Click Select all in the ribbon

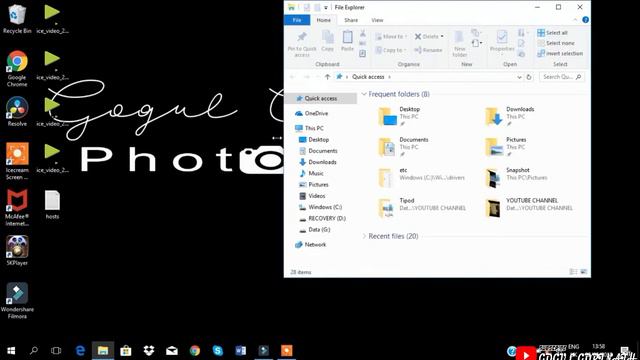553,33
